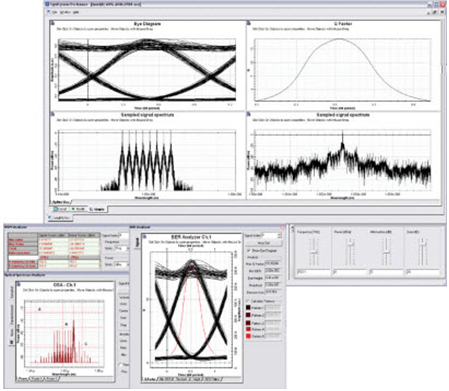Image resolution: width=449 pixels, height=391 pixels.
Task: Enable the Calculate Patterns checkbox
Action: point(248,301)
